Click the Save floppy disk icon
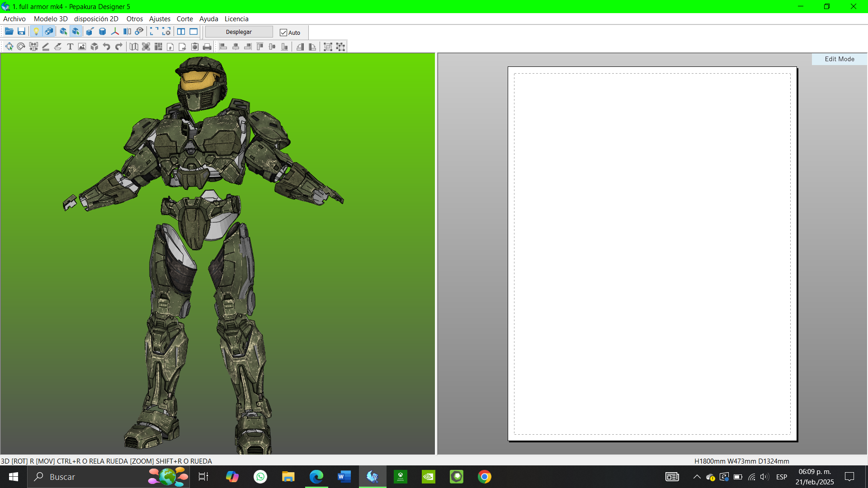 (x=21, y=32)
